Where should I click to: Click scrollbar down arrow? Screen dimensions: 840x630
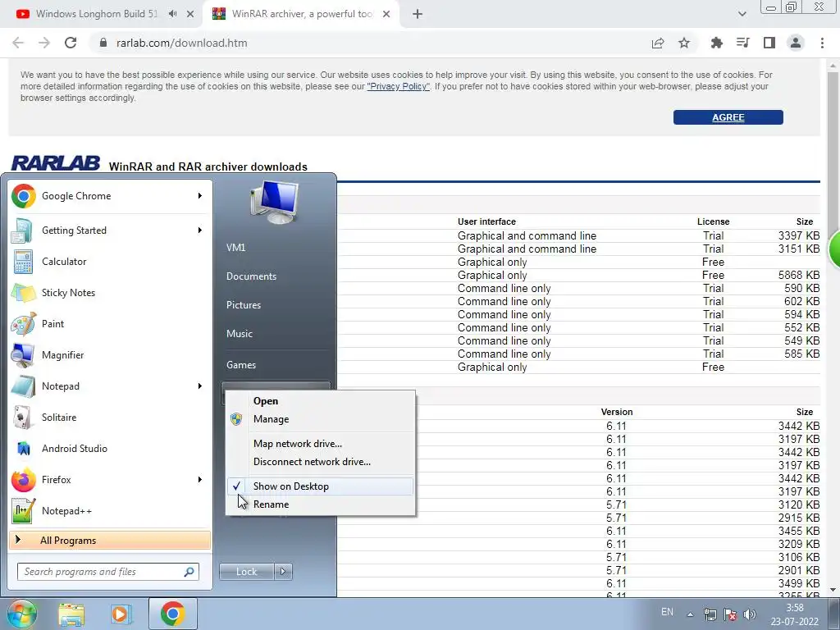click(x=833, y=590)
